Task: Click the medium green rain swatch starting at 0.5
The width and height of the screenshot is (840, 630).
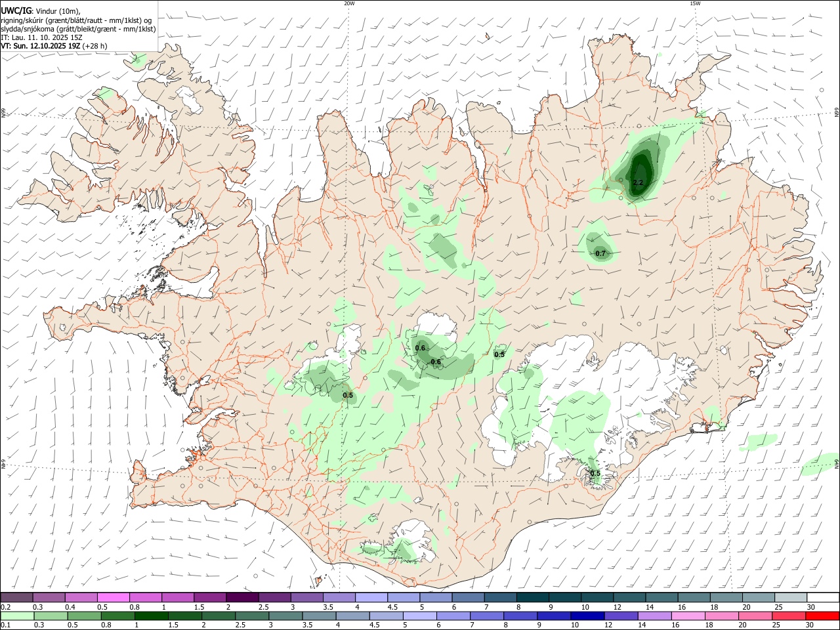Action: point(85,616)
